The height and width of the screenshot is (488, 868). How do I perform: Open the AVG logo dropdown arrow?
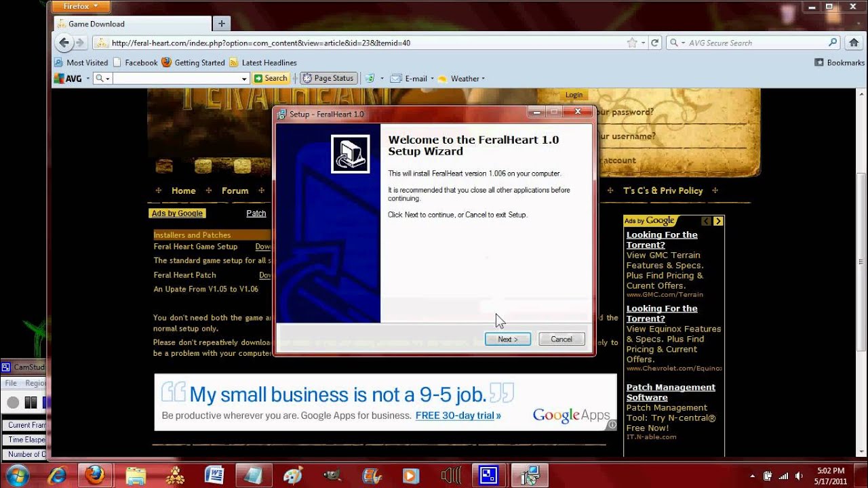tap(87, 79)
